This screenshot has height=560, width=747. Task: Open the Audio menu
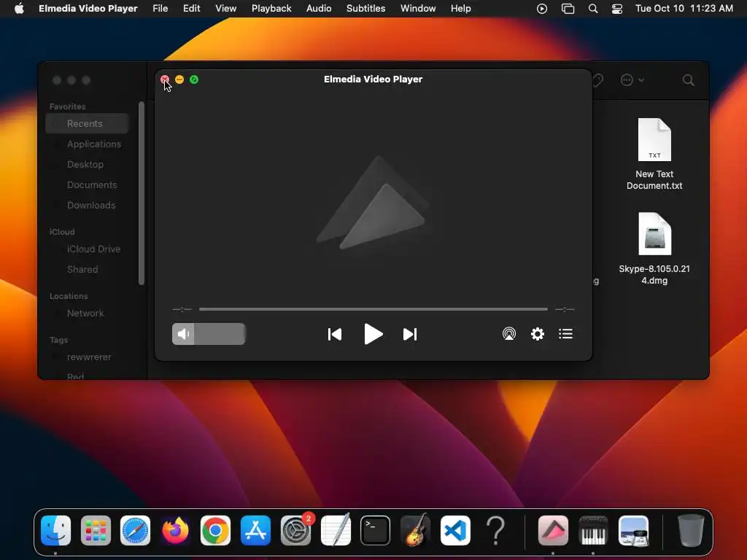click(x=319, y=9)
